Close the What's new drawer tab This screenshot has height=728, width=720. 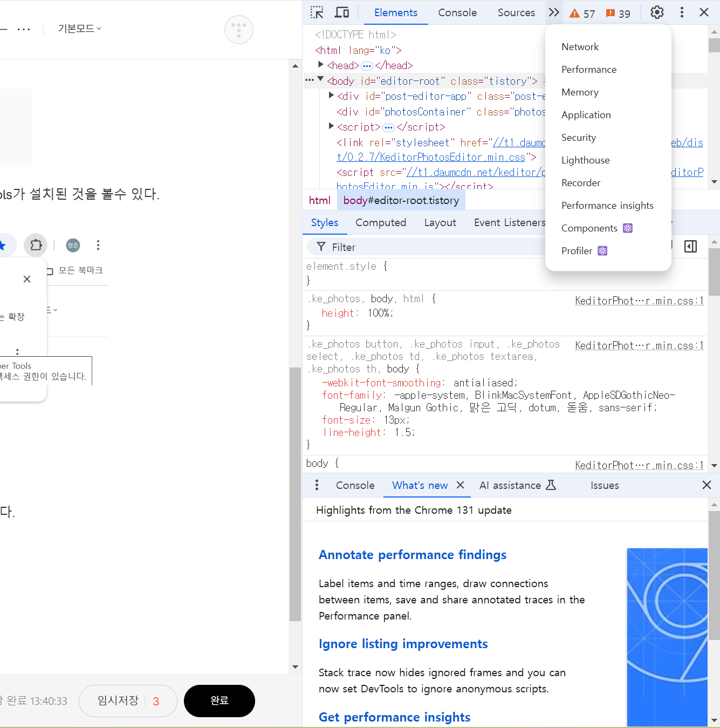point(460,485)
